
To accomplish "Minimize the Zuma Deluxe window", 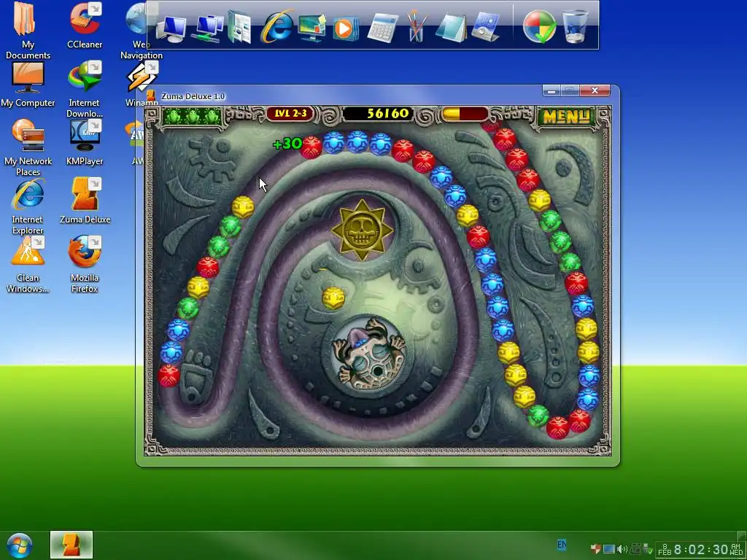I will [x=551, y=90].
